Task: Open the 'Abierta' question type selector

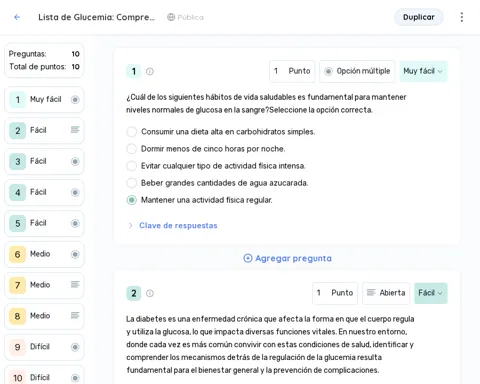Action: 386,293
